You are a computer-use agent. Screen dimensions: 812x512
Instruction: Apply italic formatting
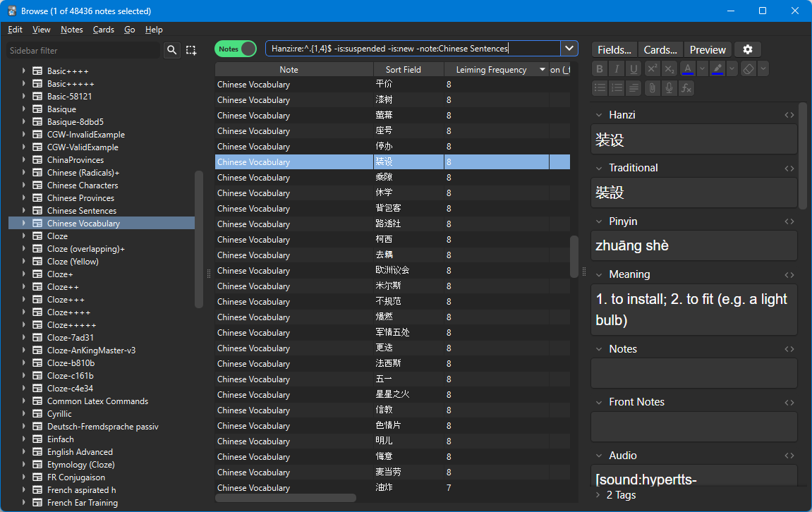click(x=617, y=69)
